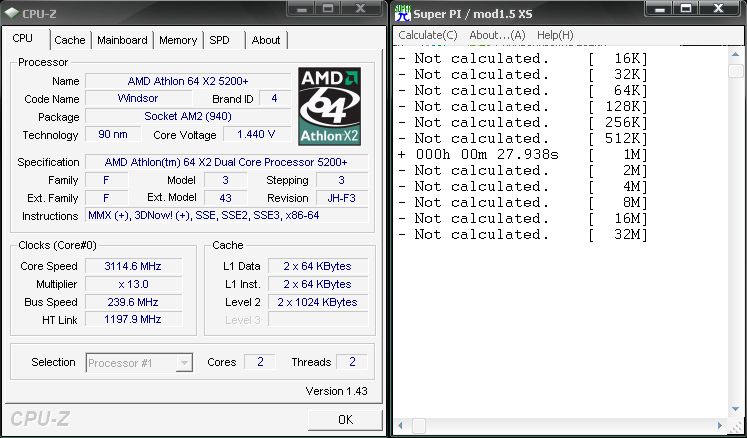Click the Super PI vertical scrollbar thumb

coord(735,71)
